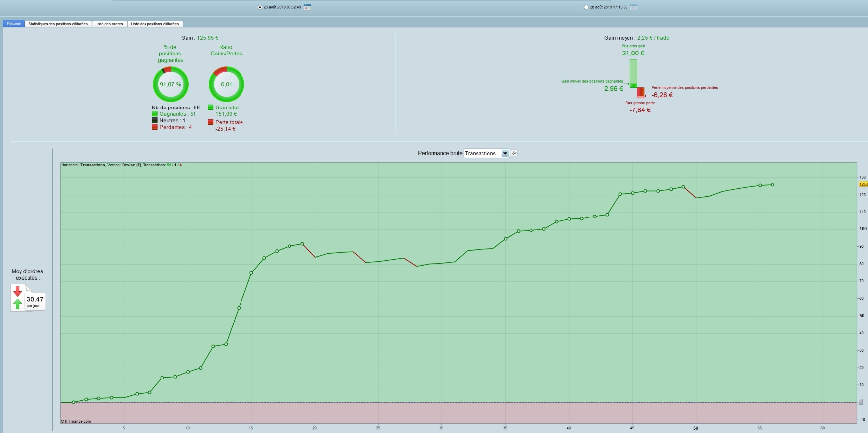Image resolution: width=868 pixels, height=433 pixels.
Task: Open Statistiques des positions clôturées tab
Action: [x=58, y=24]
